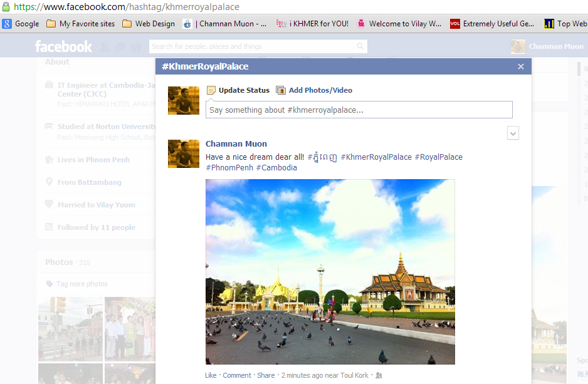Open the #KhmerRoyalPalace hashtag in post

pos(376,157)
